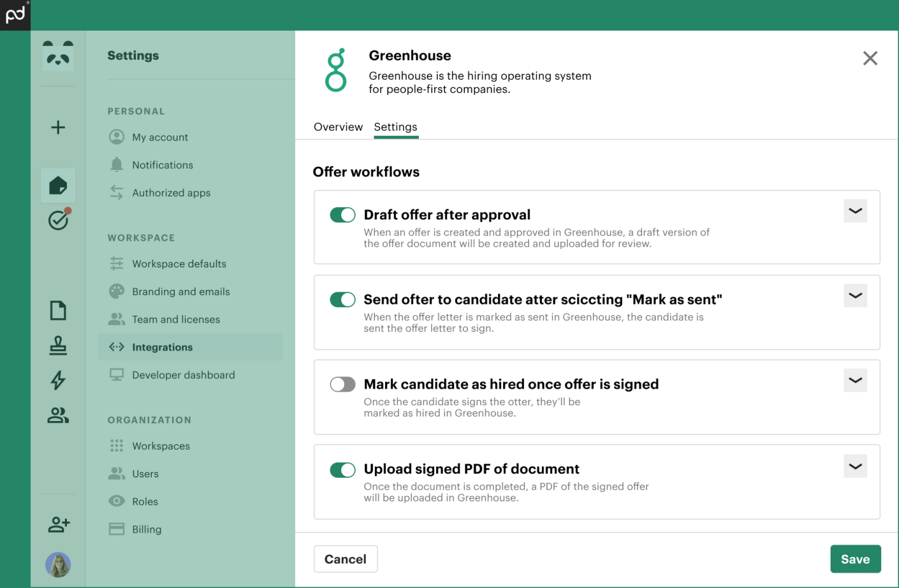Open Branding and emails settings
This screenshot has width=899, height=588.
[180, 292]
